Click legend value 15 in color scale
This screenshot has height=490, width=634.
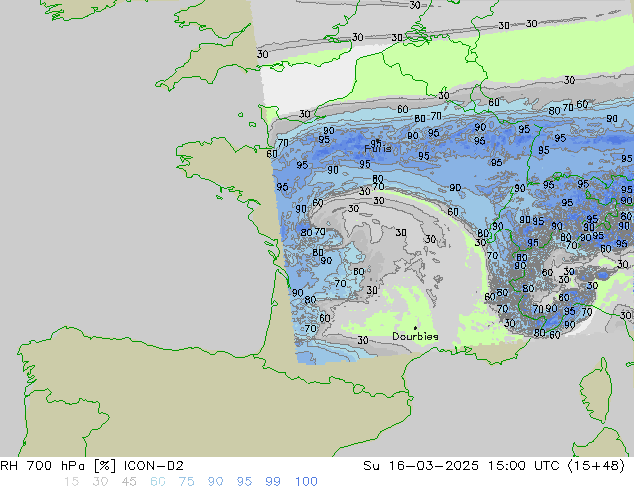tap(71, 482)
